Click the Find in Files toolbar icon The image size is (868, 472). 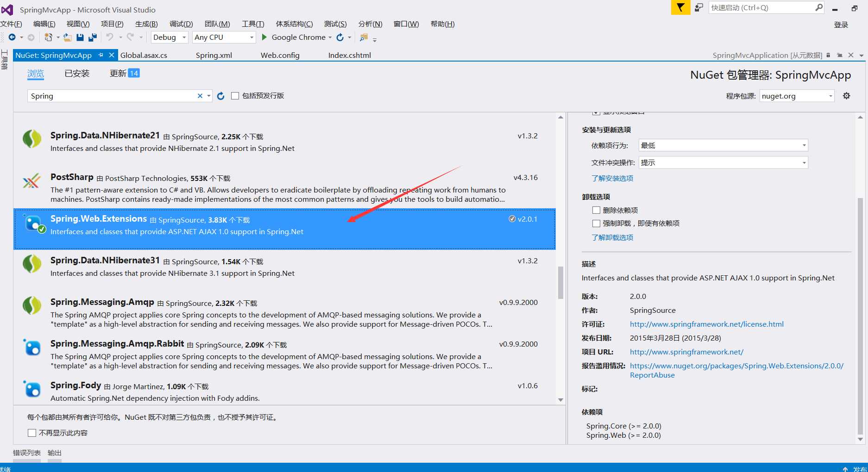pyautogui.click(x=364, y=37)
